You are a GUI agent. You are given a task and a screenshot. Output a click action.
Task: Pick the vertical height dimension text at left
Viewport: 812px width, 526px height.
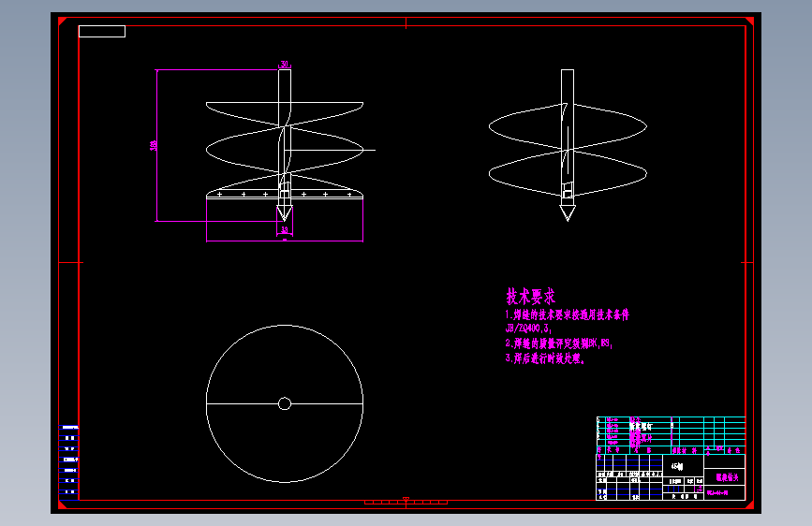click(154, 145)
